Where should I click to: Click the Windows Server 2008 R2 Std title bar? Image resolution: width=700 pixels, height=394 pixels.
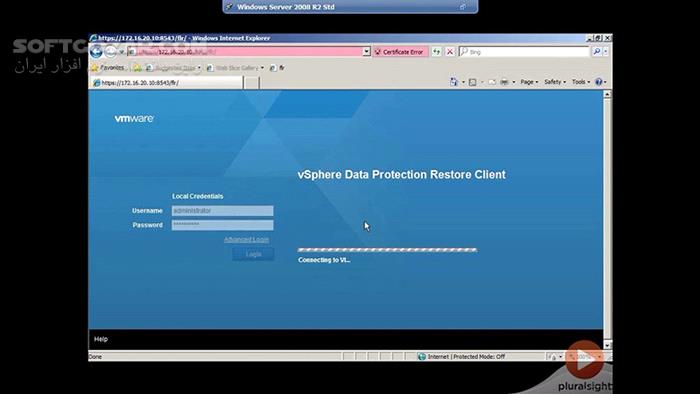coord(350,7)
